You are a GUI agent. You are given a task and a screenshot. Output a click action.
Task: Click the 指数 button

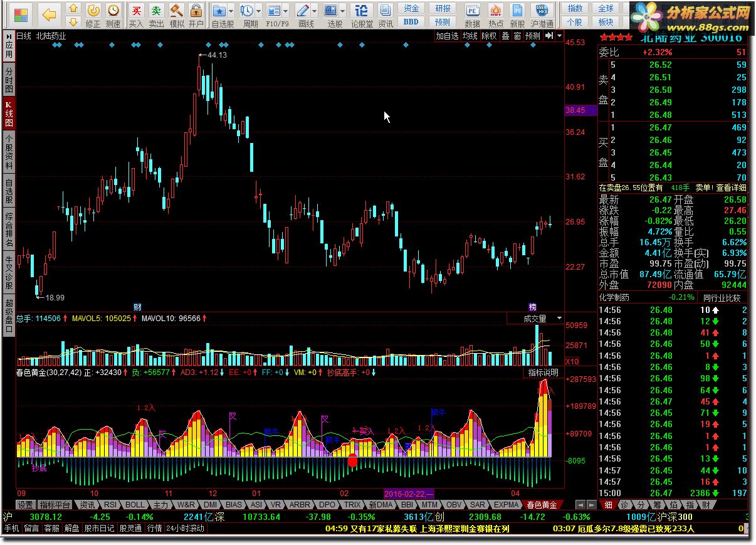coord(575,9)
